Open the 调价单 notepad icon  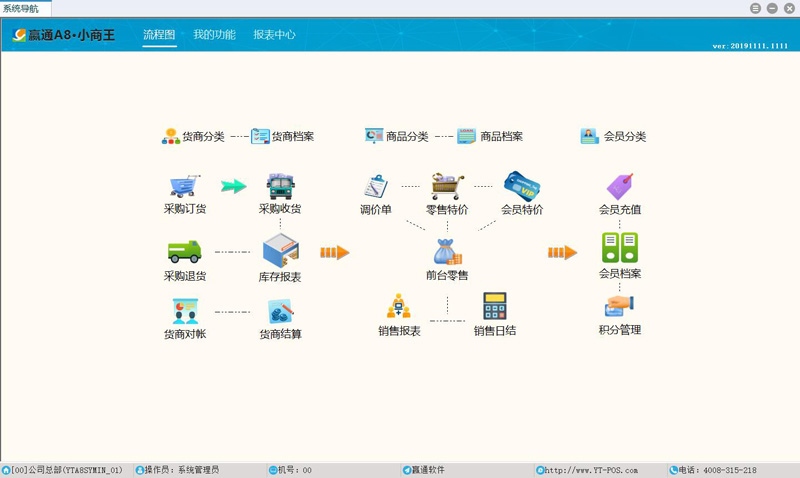pyautogui.click(x=376, y=187)
